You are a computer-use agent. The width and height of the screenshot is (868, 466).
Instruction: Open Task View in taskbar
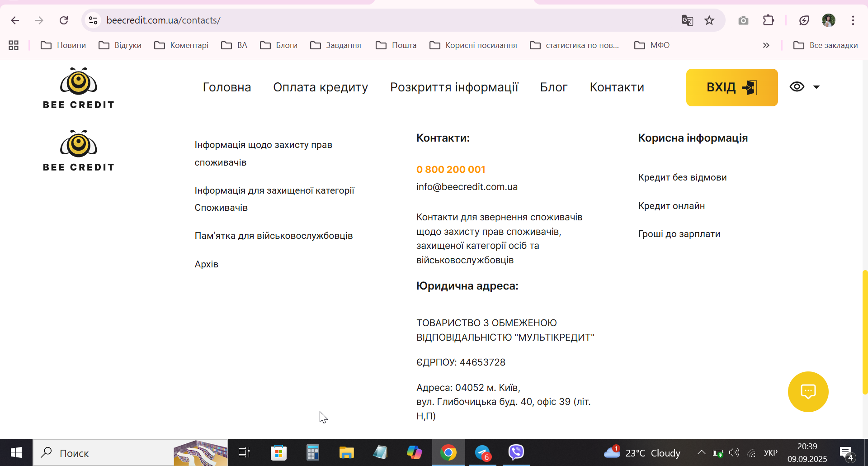244,453
